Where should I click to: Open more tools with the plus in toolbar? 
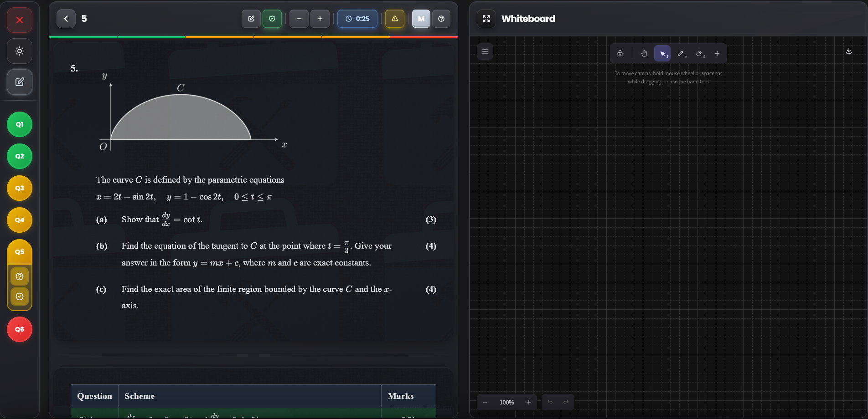[x=717, y=53]
